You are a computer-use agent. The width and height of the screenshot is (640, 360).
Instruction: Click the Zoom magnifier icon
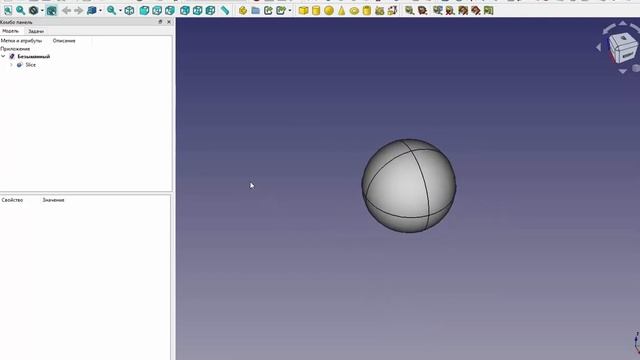click(111, 11)
